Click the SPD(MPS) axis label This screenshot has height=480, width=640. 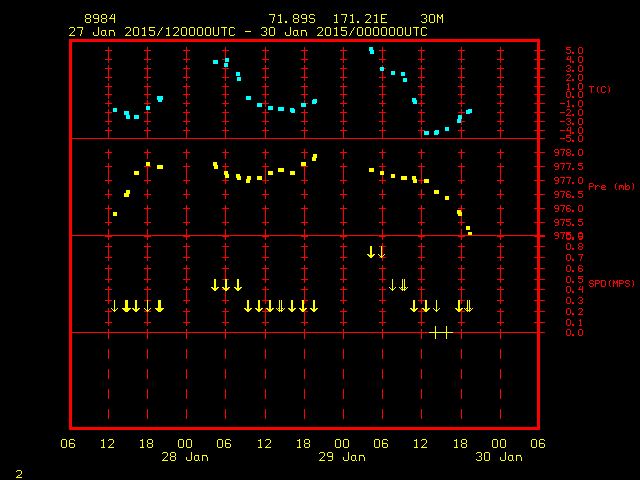(611, 283)
